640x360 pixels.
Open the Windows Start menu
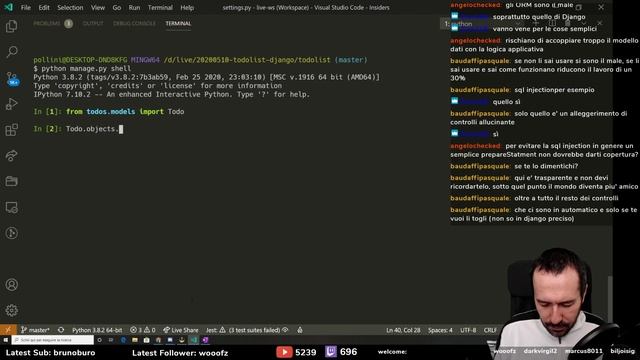(6, 340)
